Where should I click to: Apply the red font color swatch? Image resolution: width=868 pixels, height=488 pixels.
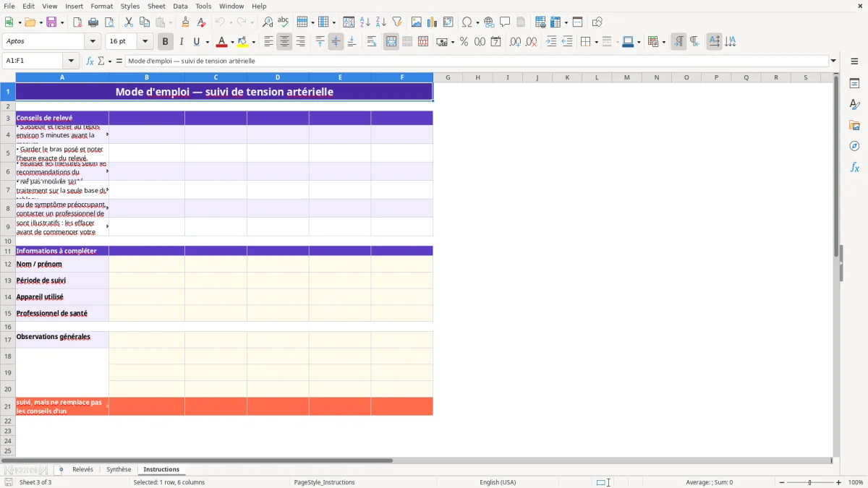click(x=222, y=42)
